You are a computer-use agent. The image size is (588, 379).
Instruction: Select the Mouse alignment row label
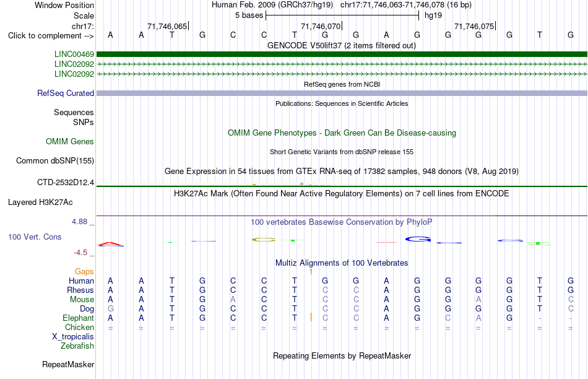coord(82,300)
